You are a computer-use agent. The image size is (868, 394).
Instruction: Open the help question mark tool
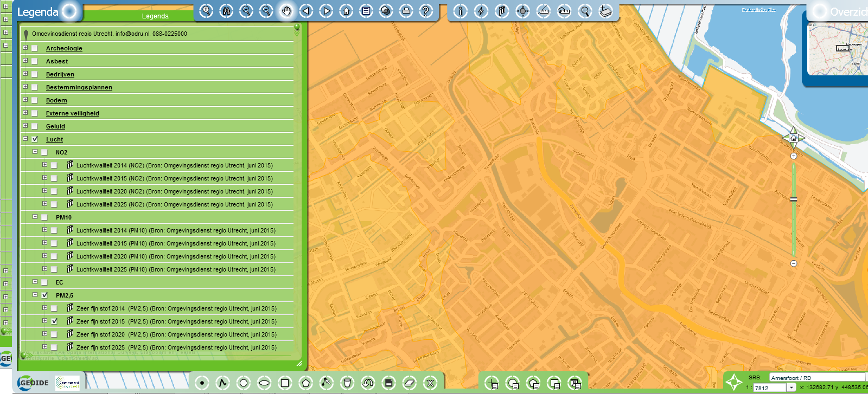426,11
